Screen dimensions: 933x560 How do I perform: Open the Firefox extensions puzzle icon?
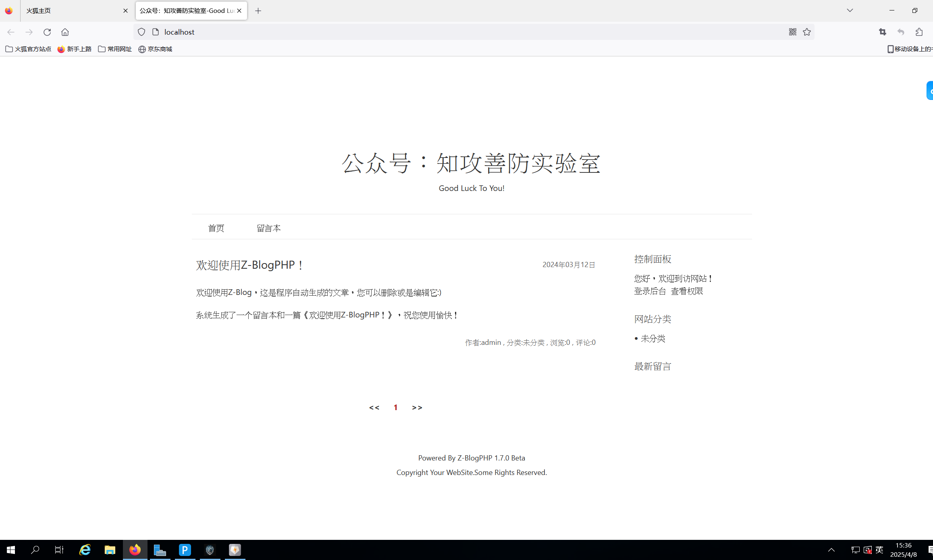(x=919, y=32)
